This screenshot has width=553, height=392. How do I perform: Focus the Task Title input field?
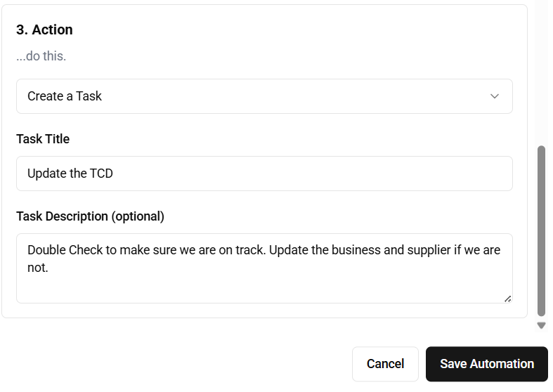tap(264, 174)
